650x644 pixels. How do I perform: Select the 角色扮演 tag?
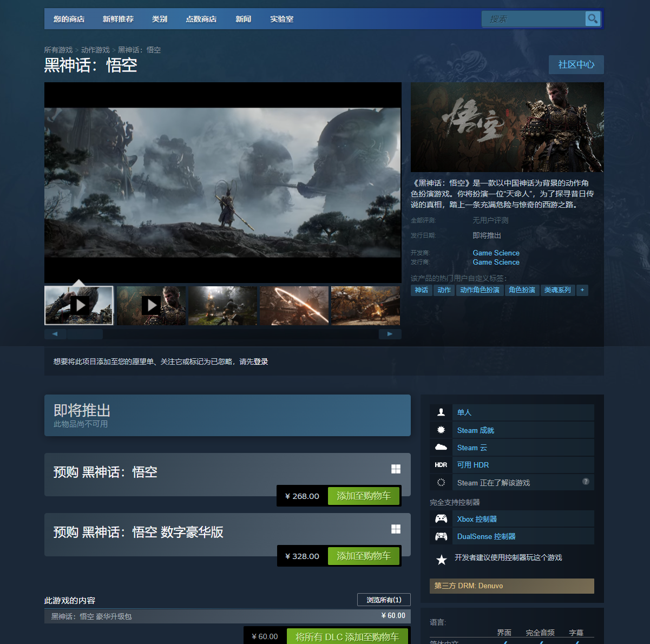(x=522, y=290)
